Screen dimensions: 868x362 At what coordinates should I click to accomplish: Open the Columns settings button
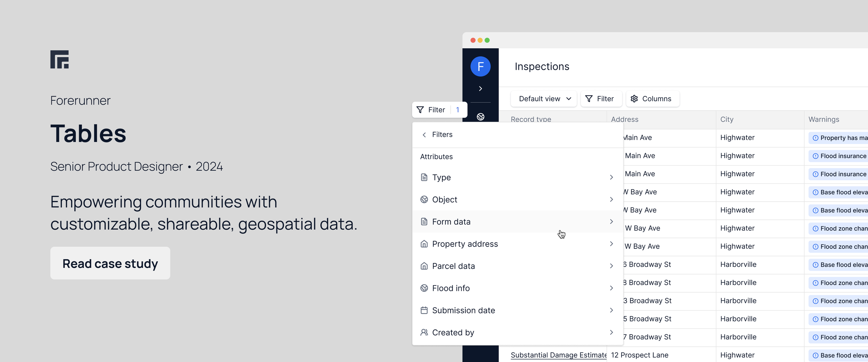pyautogui.click(x=653, y=99)
